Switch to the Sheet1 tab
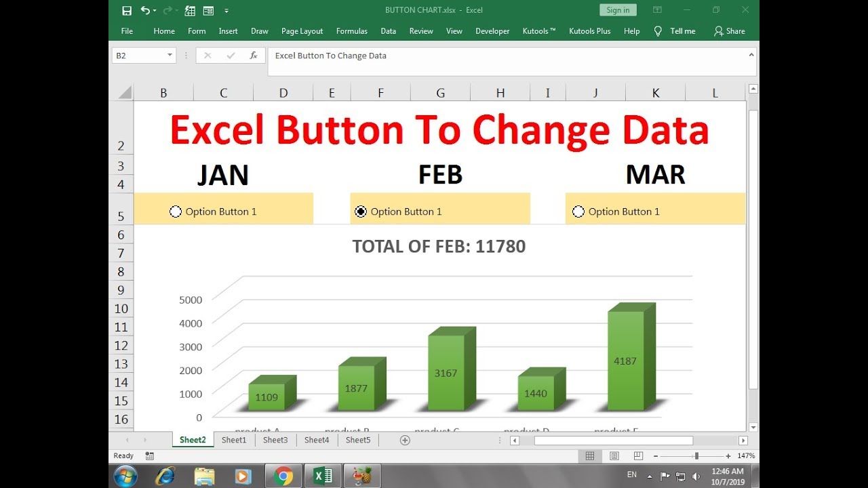The image size is (868, 488). click(234, 440)
